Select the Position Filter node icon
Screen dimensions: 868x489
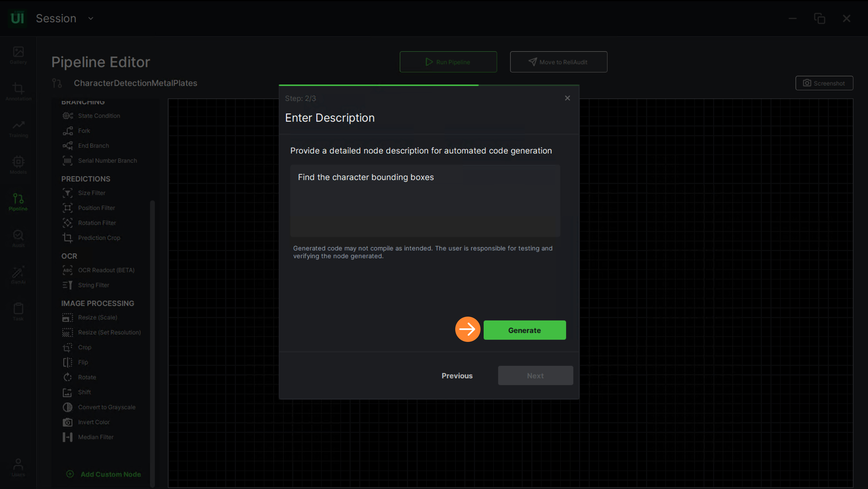click(68, 208)
